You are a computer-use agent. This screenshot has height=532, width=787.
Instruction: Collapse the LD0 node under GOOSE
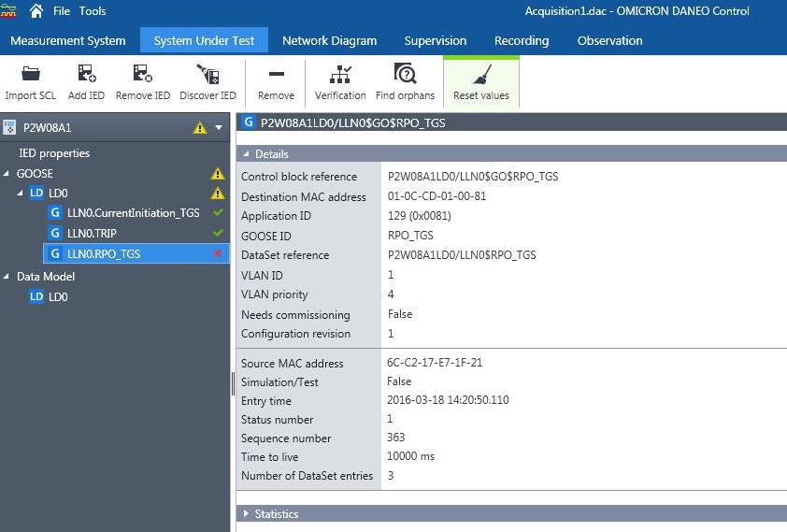[x=21, y=194]
